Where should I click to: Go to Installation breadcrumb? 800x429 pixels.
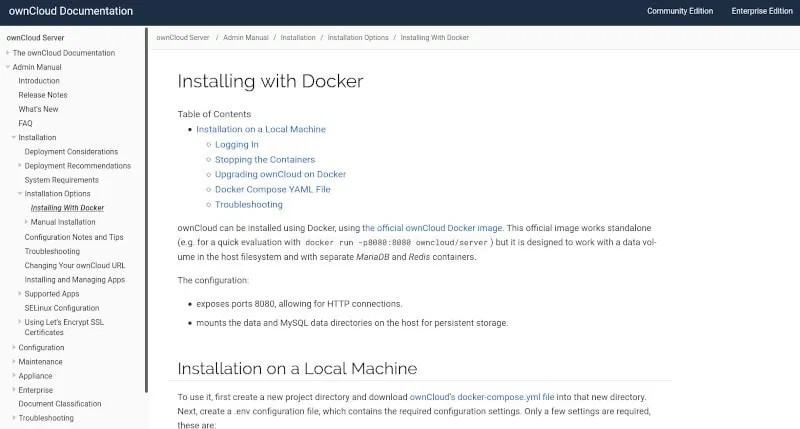(298, 38)
